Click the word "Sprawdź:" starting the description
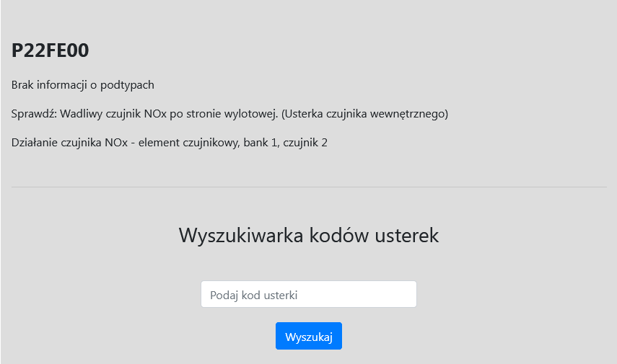Image resolution: width=617 pixels, height=364 pixels. 34,114
